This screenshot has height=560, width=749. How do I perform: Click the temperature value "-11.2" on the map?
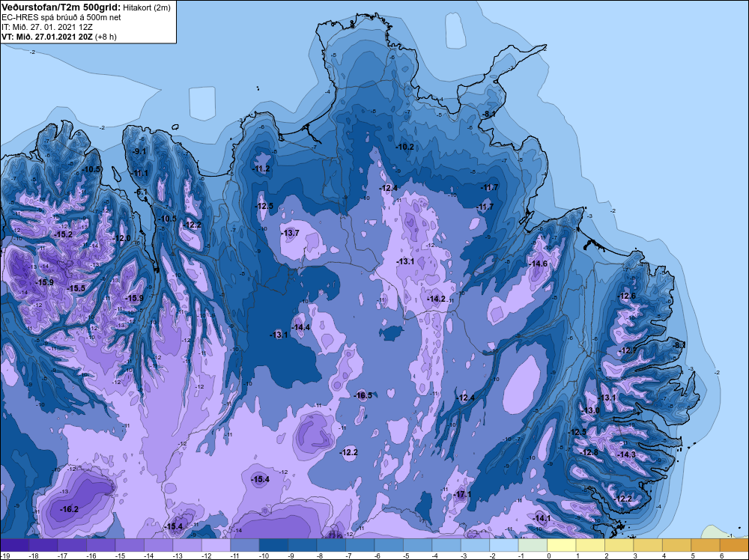coord(261,168)
